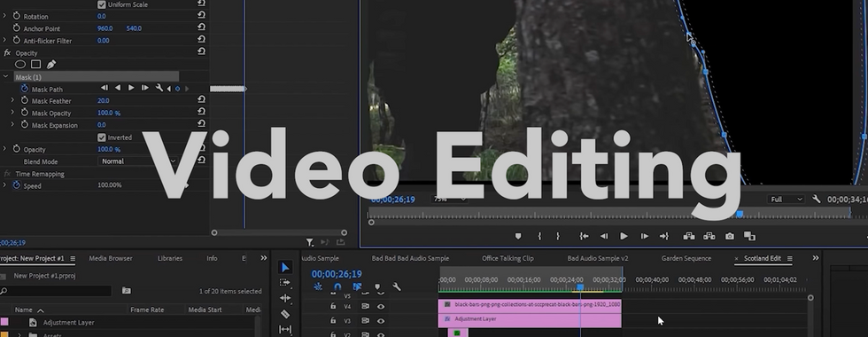Toggle V3 track output eye
The image size is (868, 337).
pyautogui.click(x=381, y=320)
